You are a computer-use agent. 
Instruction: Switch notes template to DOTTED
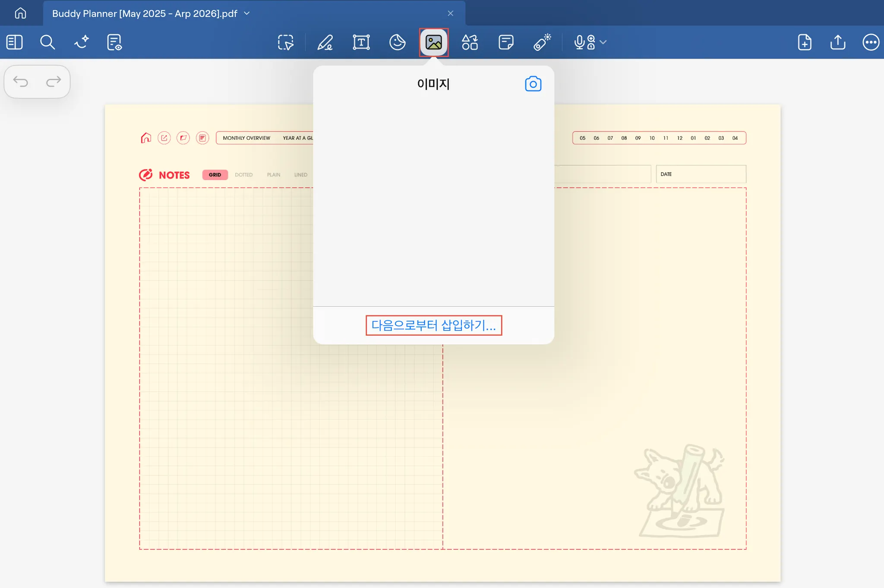click(243, 175)
